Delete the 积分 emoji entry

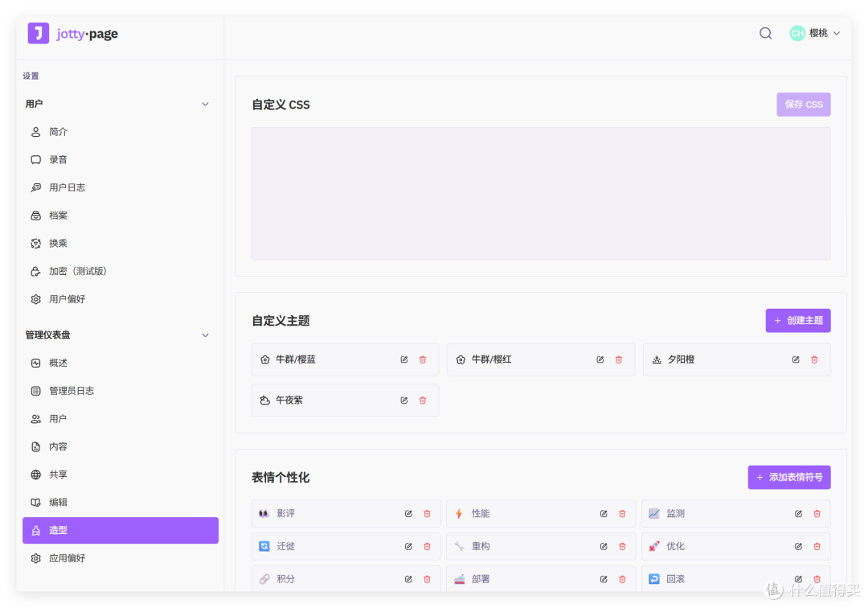pos(428,579)
